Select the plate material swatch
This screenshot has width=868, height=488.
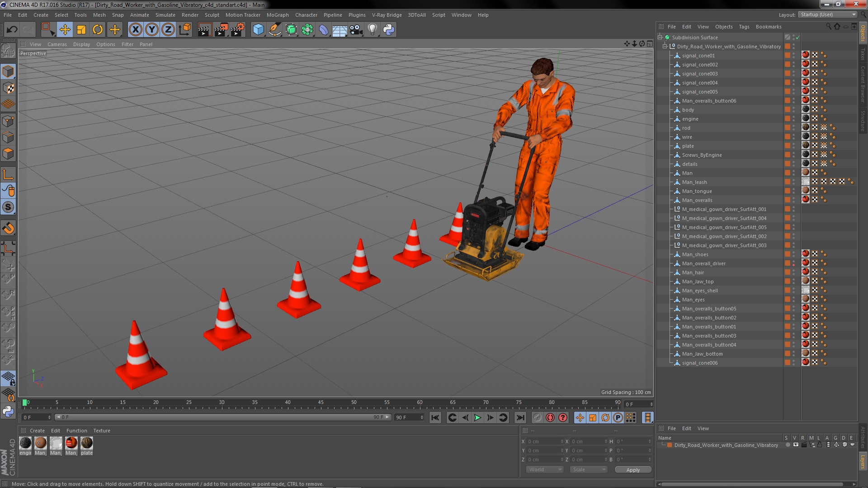[x=87, y=443]
